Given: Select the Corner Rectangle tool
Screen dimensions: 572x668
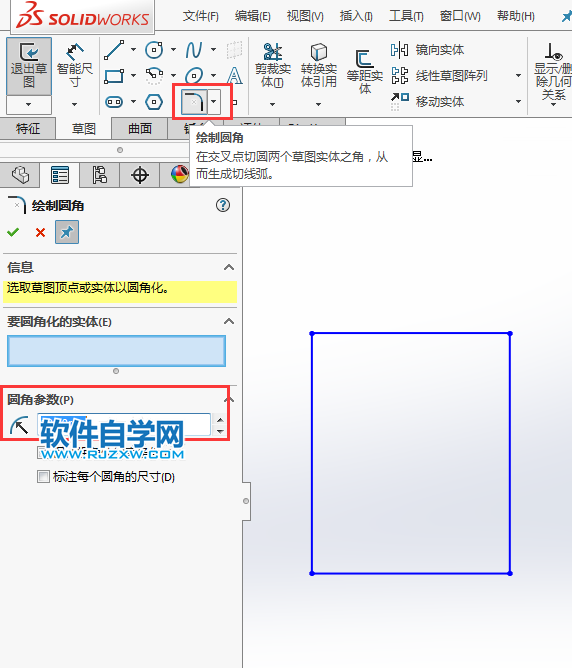Looking at the screenshot, I should click(114, 76).
